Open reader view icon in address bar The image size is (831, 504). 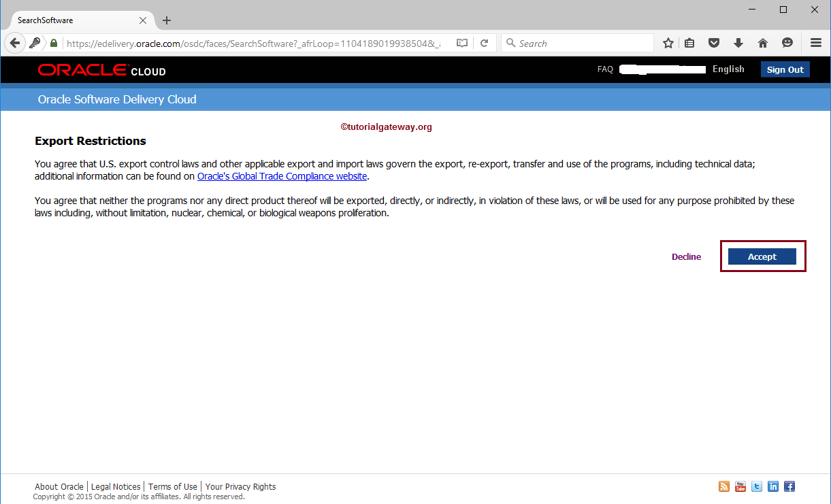tap(462, 43)
